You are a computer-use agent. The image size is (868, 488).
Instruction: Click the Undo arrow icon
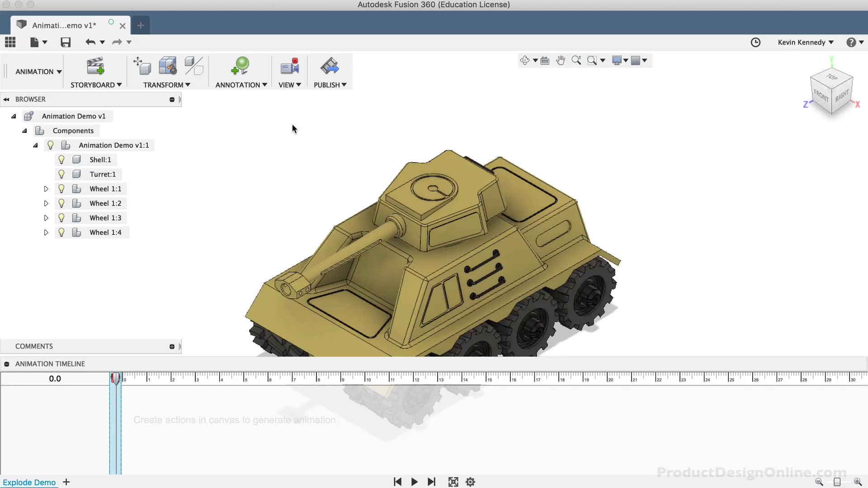tap(90, 42)
